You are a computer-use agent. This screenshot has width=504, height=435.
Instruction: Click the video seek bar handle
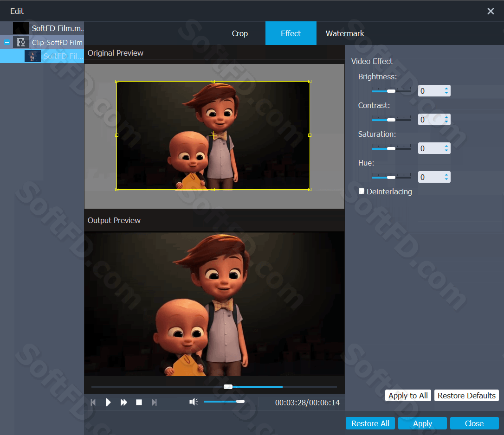[x=228, y=387]
